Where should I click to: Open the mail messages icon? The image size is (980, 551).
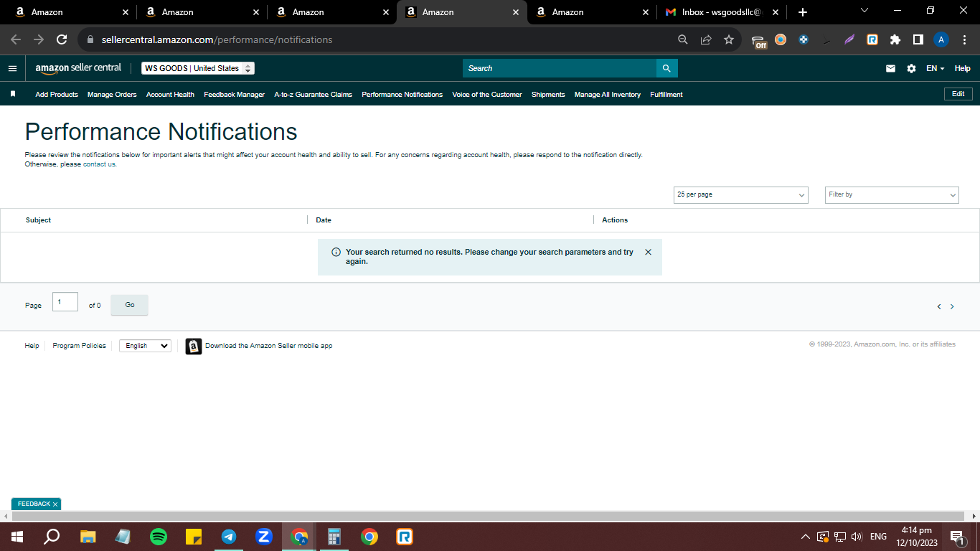[x=890, y=68]
